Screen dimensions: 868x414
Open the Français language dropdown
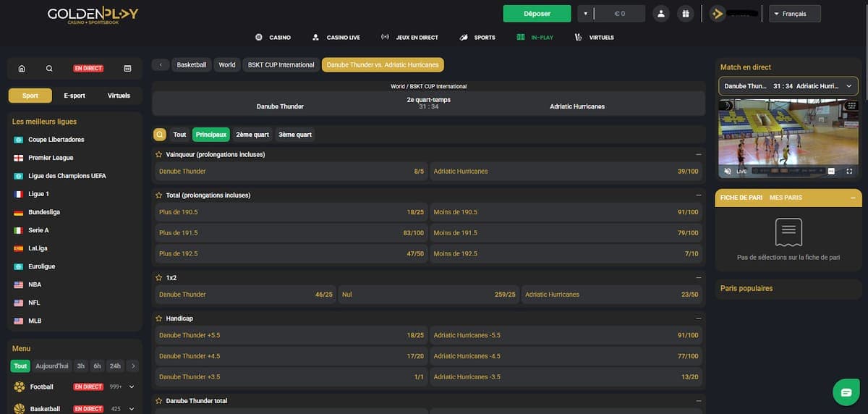point(794,14)
